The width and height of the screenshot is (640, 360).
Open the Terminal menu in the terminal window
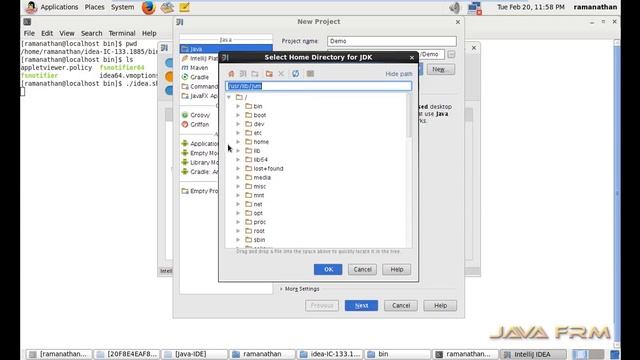tap(122, 33)
